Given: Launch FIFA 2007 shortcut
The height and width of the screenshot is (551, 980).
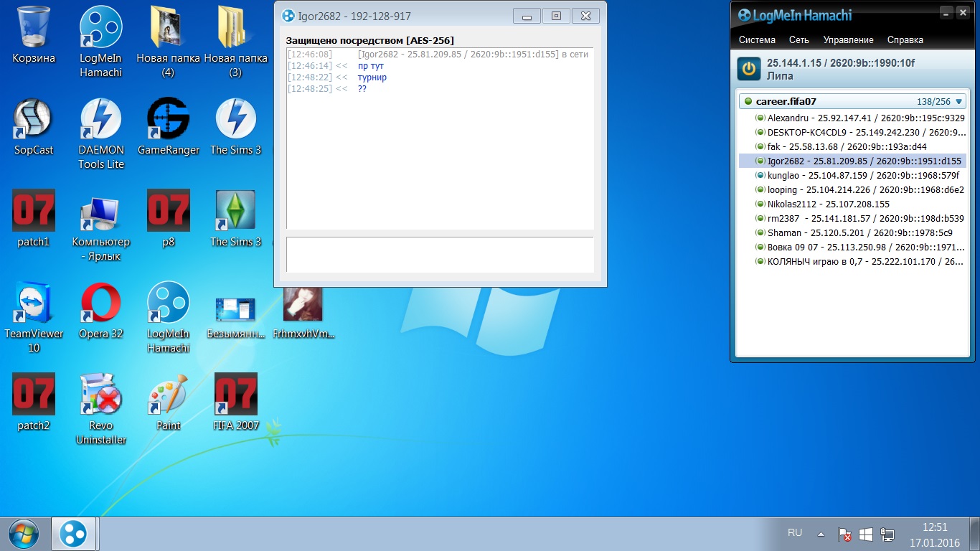Looking at the screenshot, I should (x=235, y=403).
